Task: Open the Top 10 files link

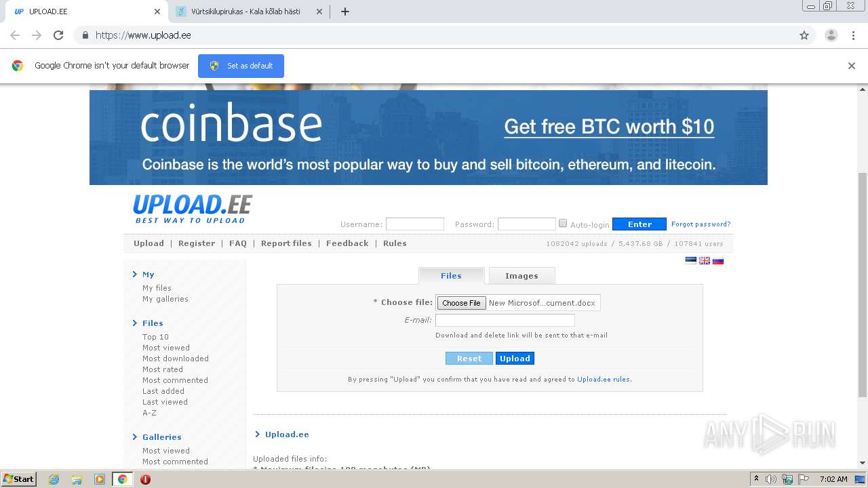Action: coord(155,337)
